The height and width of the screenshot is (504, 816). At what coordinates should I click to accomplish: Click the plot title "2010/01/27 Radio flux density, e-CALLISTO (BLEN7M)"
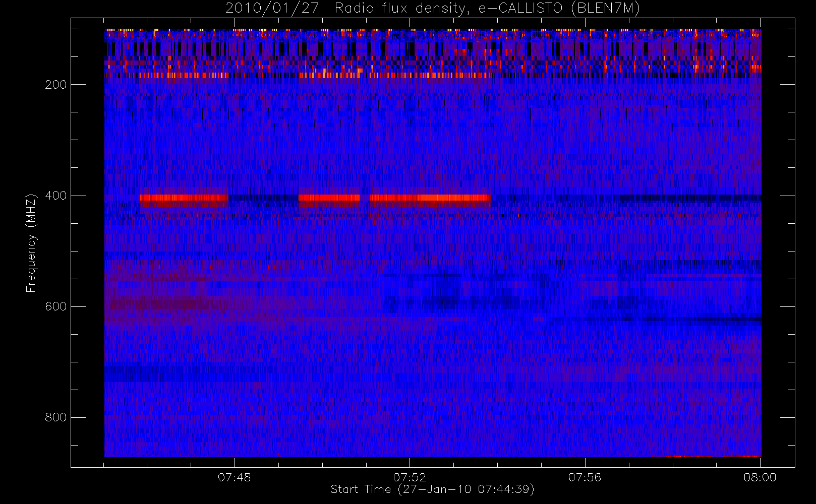click(x=433, y=9)
